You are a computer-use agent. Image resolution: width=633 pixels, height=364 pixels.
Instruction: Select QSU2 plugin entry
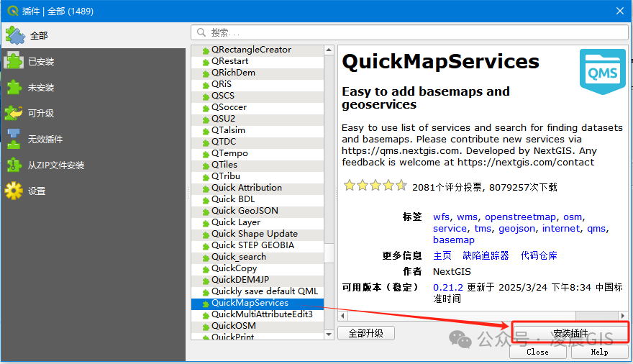click(258, 119)
